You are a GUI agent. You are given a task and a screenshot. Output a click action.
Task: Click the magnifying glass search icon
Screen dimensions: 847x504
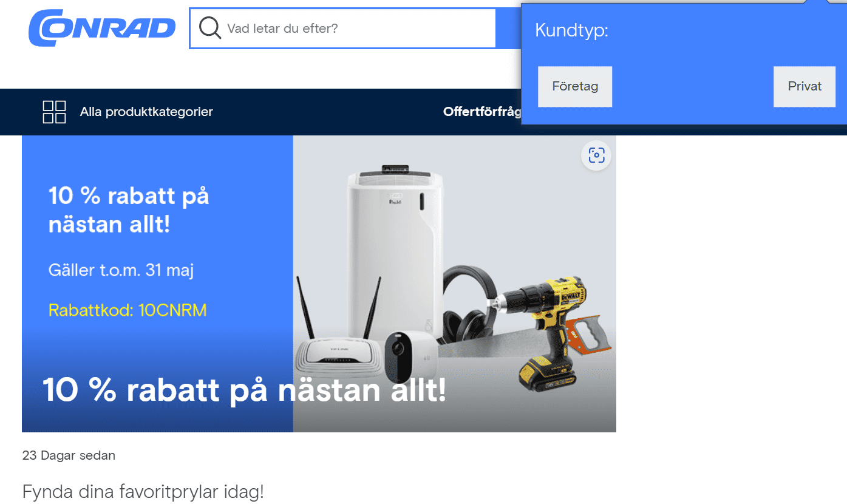coord(209,28)
